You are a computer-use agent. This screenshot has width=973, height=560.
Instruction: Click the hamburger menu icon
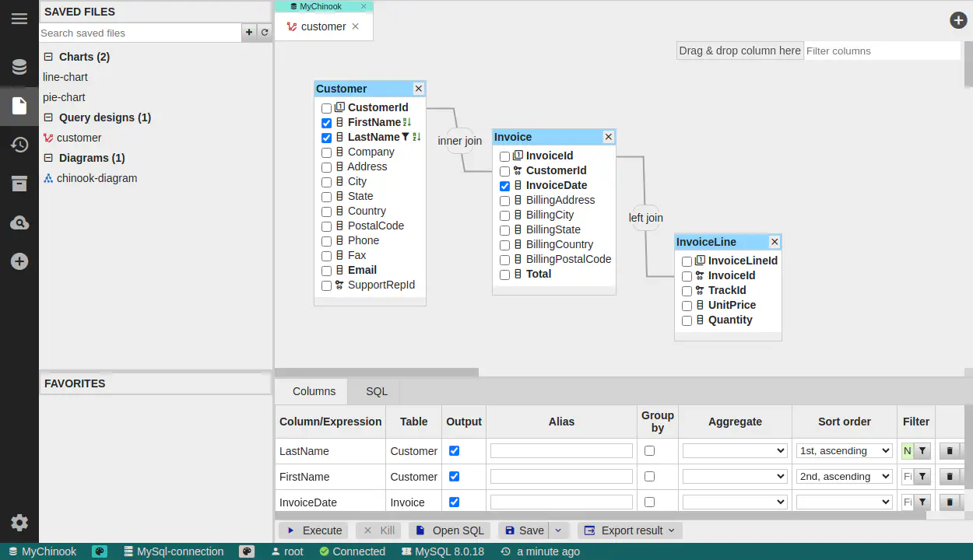(x=19, y=19)
